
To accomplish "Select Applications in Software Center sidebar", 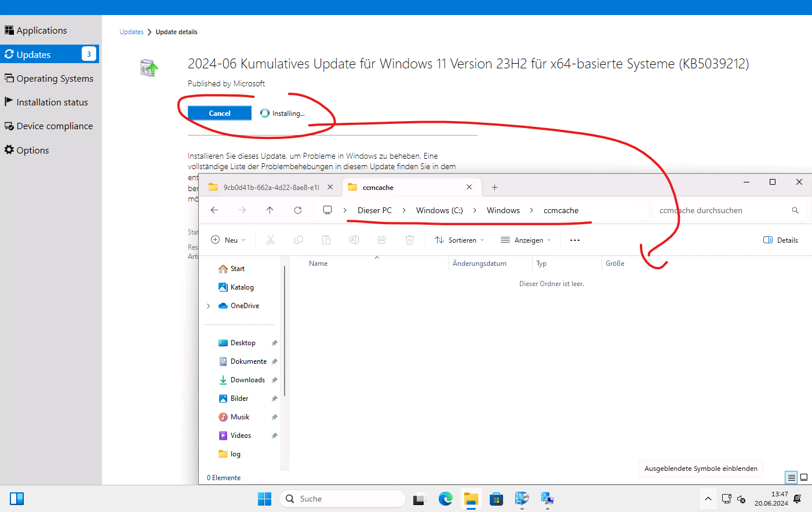I will point(41,30).
